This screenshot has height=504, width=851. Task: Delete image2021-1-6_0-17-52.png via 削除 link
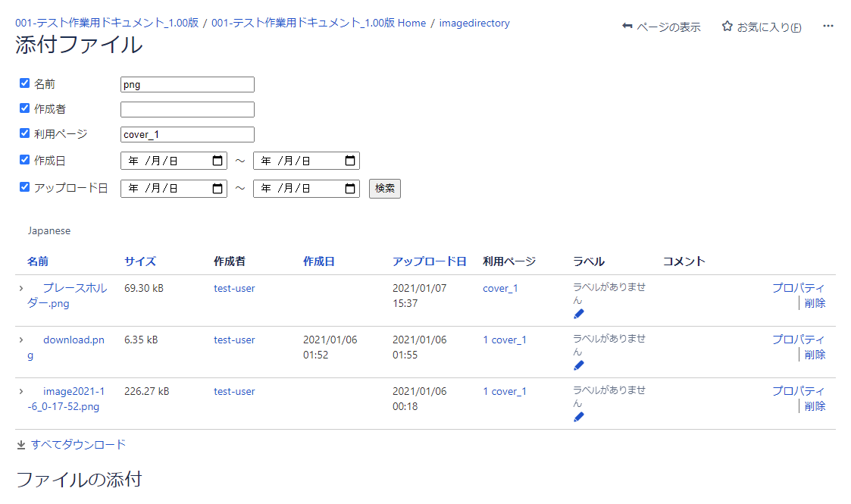point(815,406)
